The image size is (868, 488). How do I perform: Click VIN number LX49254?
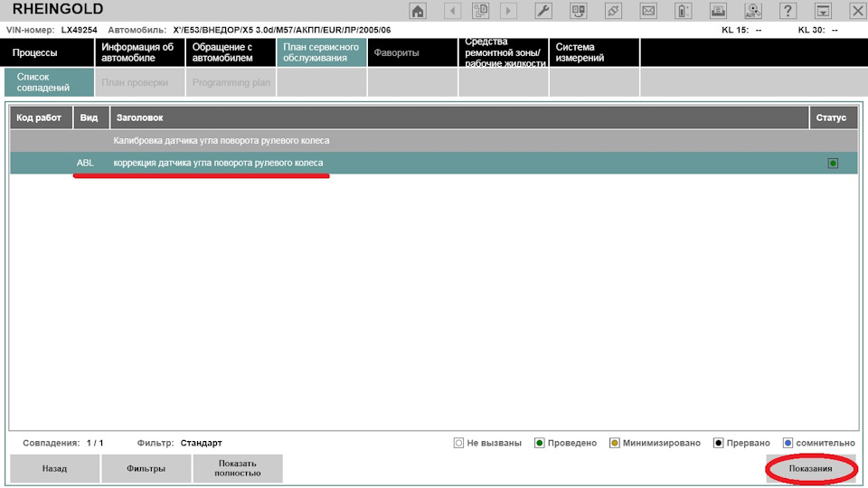pyautogui.click(x=80, y=30)
